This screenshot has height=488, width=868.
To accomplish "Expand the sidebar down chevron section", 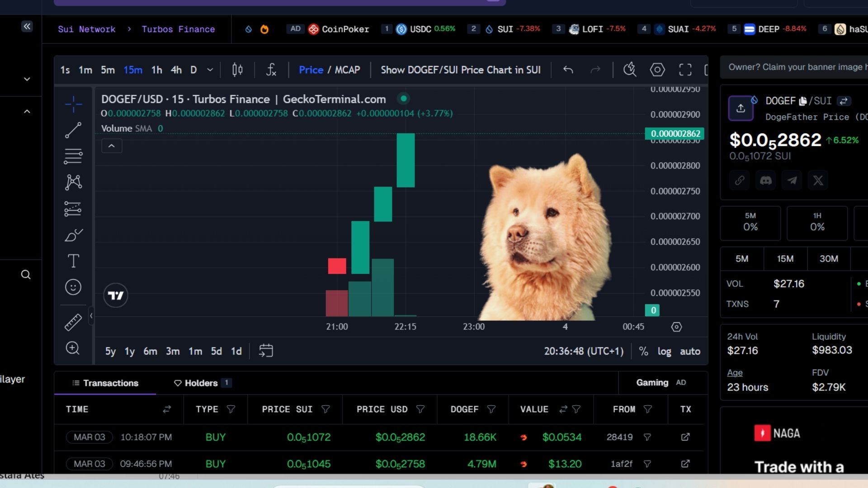I will [x=27, y=79].
